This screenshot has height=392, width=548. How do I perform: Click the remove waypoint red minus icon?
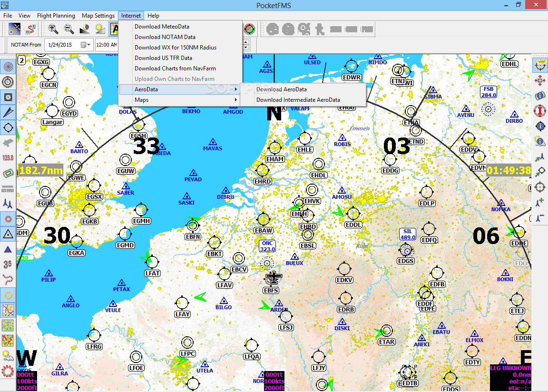pos(540,218)
